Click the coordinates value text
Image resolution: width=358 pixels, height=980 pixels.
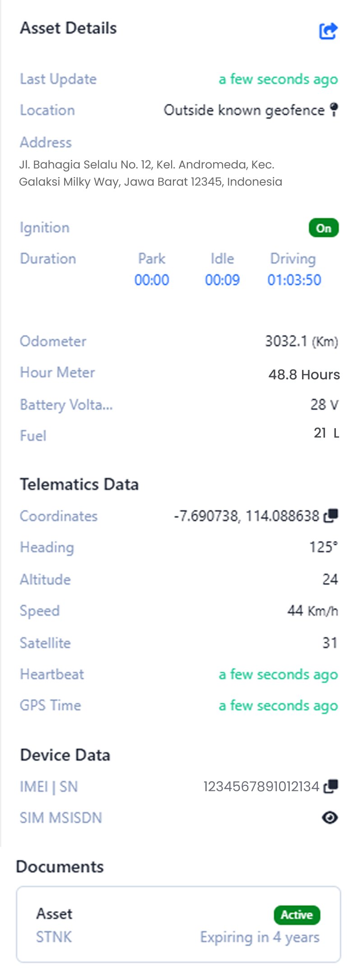(x=246, y=516)
